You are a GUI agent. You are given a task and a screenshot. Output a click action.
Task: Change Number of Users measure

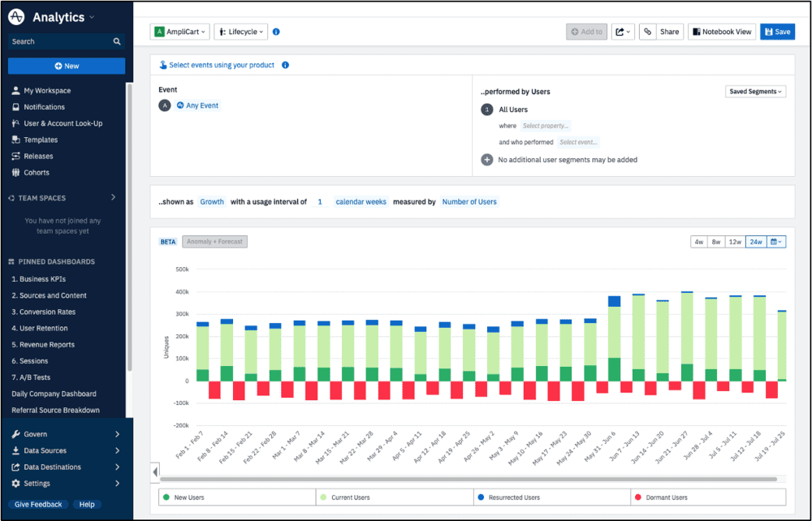[469, 202]
